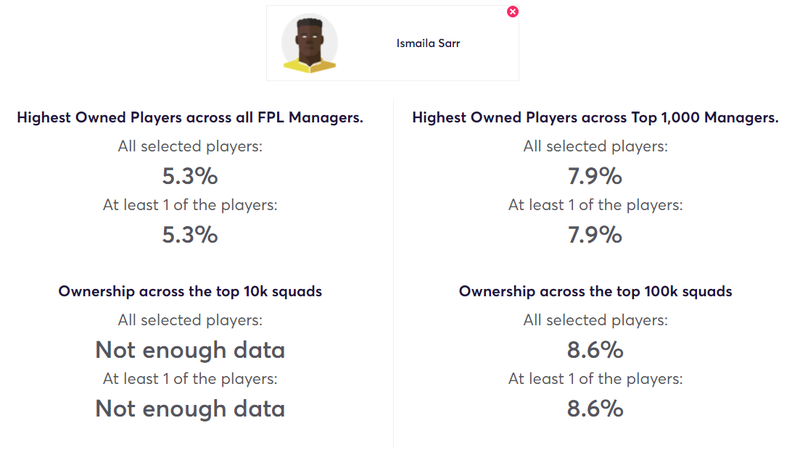
Task: Click the top 100k squads ownership heading
Action: click(x=595, y=291)
